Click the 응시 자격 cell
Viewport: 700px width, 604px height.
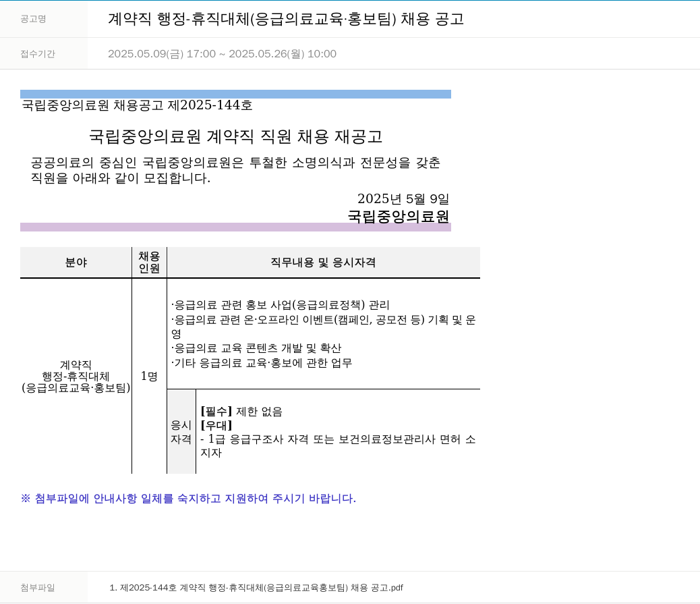tap(181, 432)
